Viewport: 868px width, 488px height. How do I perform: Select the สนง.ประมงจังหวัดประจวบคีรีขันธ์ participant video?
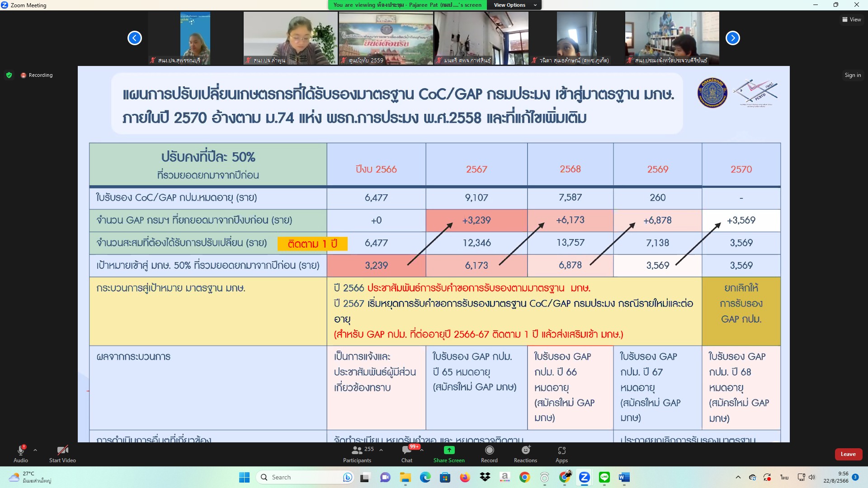click(x=672, y=38)
